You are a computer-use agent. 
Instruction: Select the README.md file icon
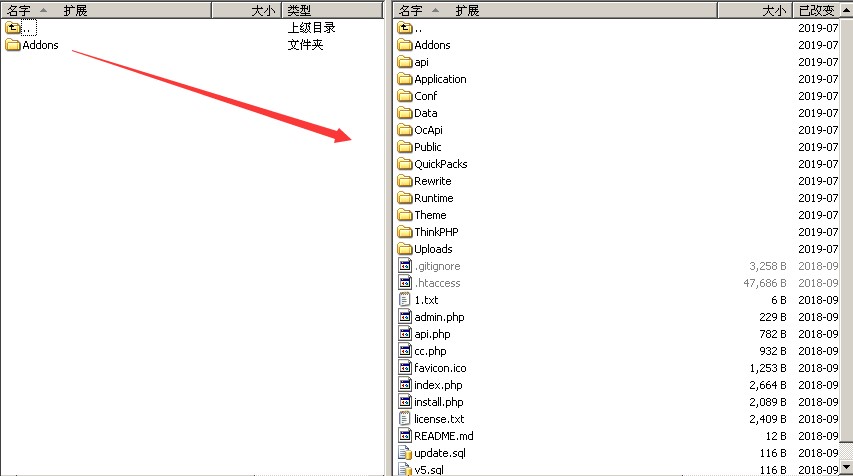405,436
